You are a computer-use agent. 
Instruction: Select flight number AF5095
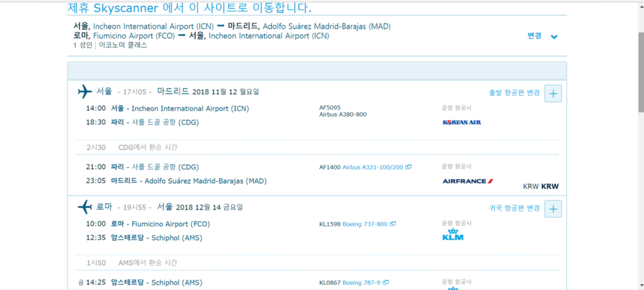click(x=330, y=108)
